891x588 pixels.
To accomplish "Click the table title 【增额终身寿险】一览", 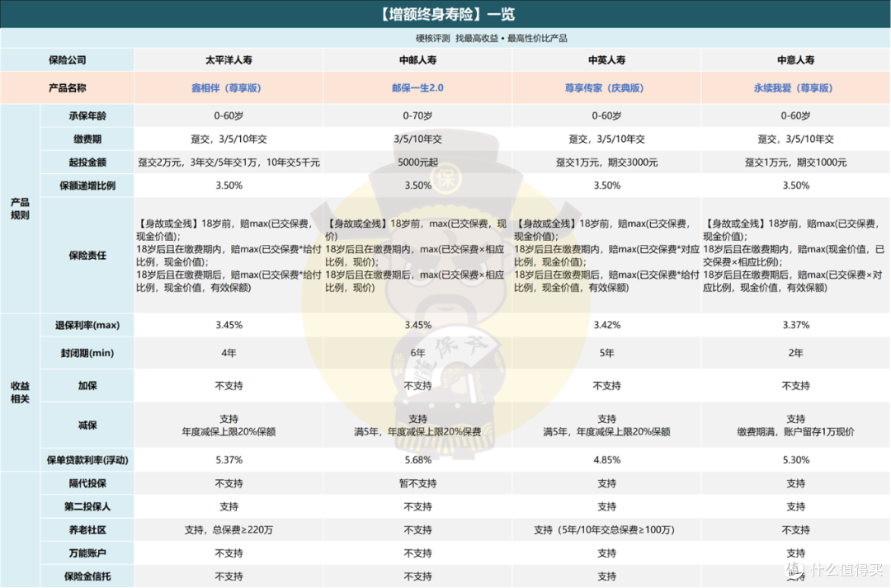I will click(445, 14).
